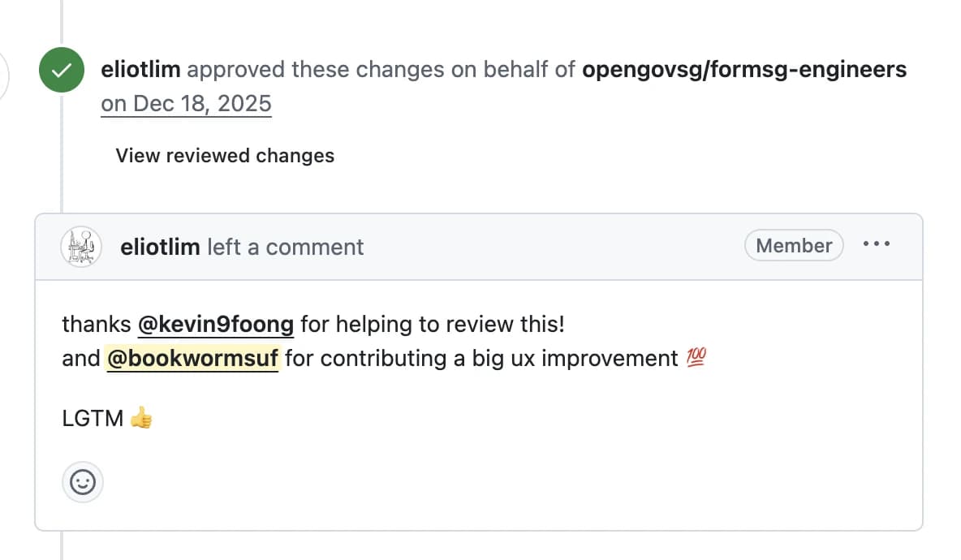Image resolution: width=961 pixels, height=560 pixels.
Task: Click the Member badge on the comment
Action: (794, 245)
